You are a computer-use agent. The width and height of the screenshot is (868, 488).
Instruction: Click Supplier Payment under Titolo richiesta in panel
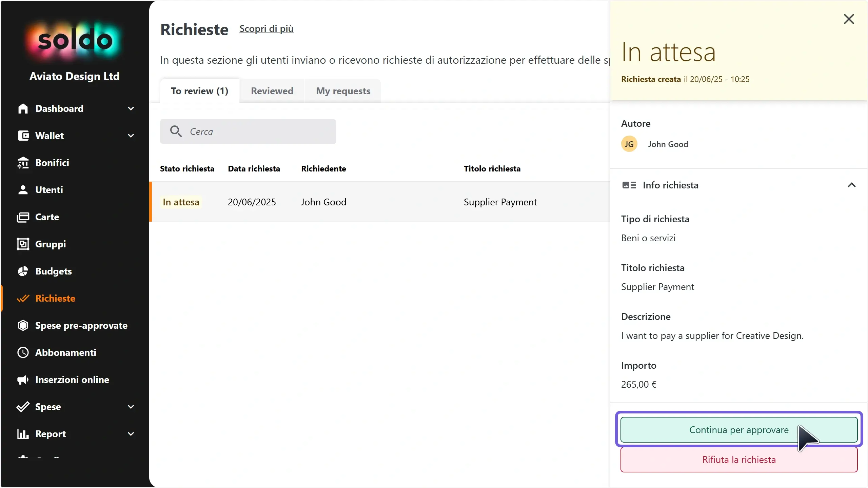tap(657, 287)
